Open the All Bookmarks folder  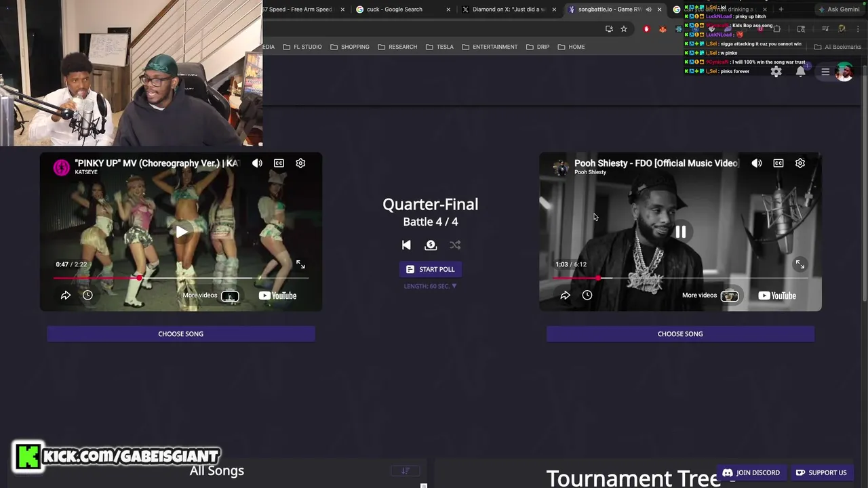[837, 47]
